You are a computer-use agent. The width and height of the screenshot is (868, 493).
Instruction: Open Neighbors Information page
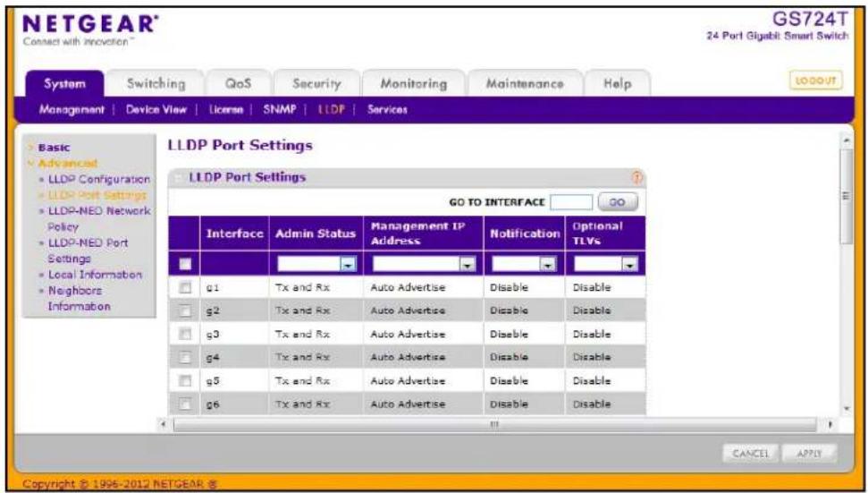point(79,298)
